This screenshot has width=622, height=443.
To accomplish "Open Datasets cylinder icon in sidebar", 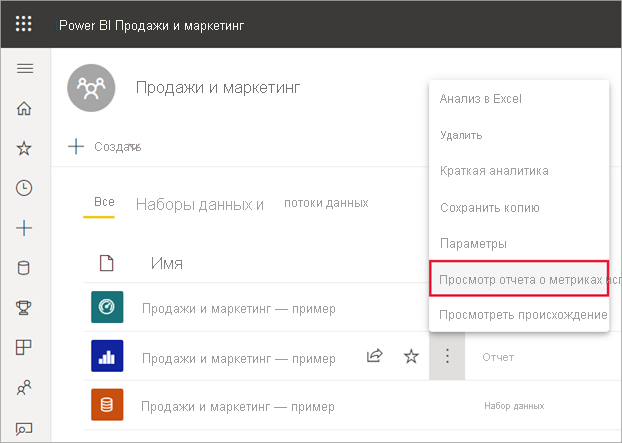I will 25,268.
